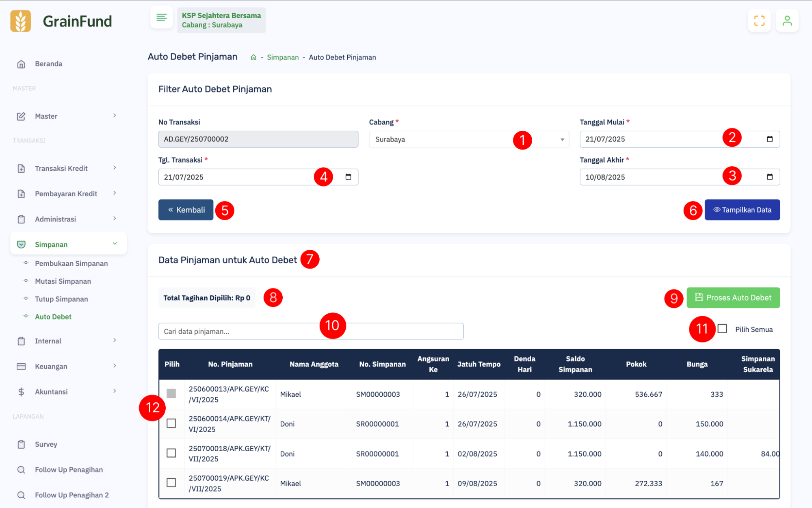Screen dimensions: 812x508
Task: Click the home icon in breadcrumb
Action: tap(253, 57)
